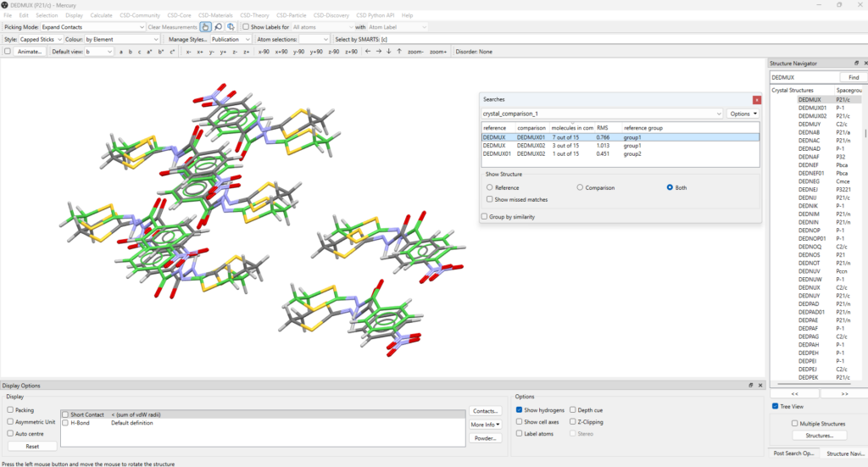Switch to the Post Search Options tab
The height and width of the screenshot is (467, 868).
[793, 453]
